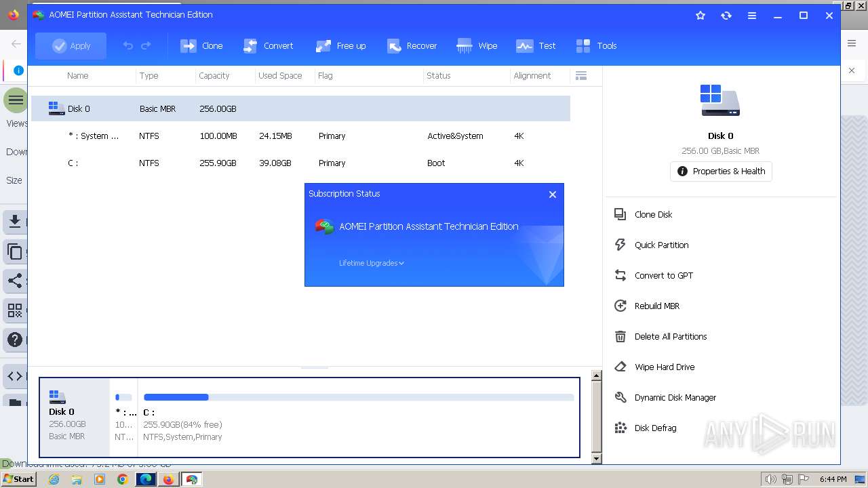Click the Properties & Health button
Viewport: 868px width, 488px height.
(x=721, y=171)
